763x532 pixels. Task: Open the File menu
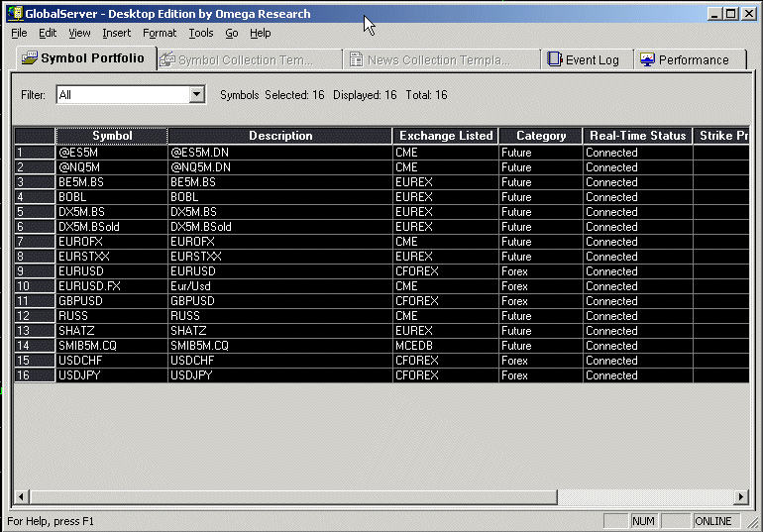pos(19,33)
